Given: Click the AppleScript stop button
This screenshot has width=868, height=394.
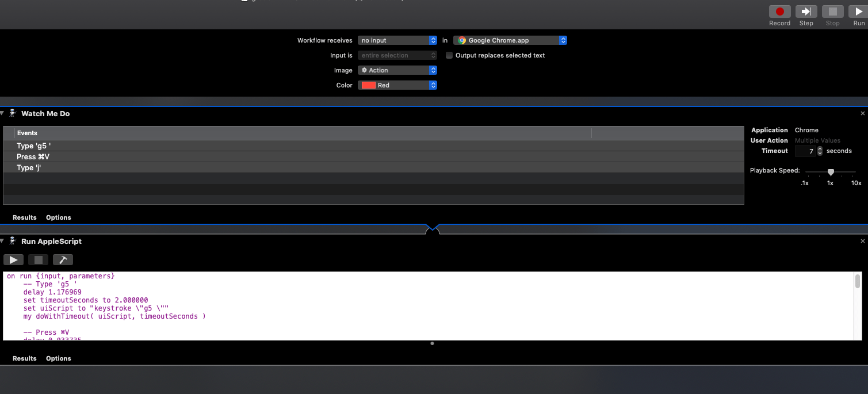Looking at the screenshot, I should coord(39,260).
